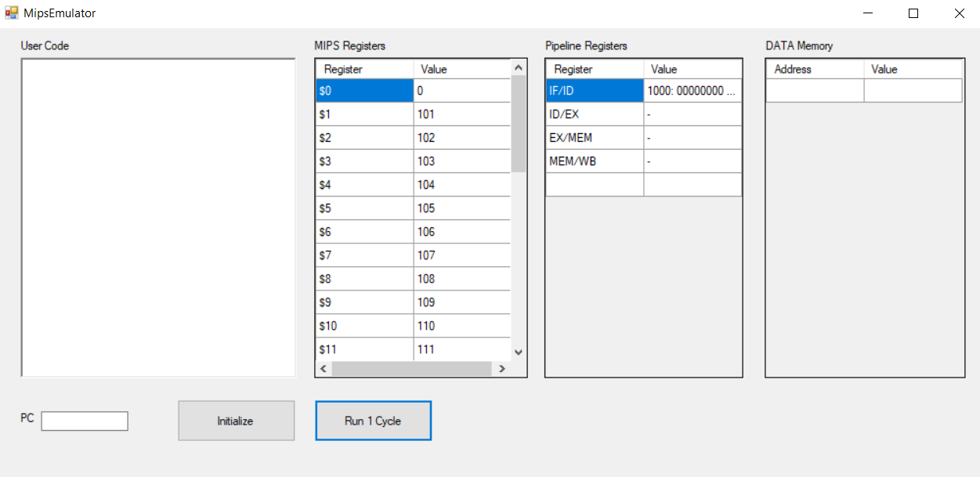Click the up arrow of the registers scrollbar

pyautogui.click(x=518, y=68)
